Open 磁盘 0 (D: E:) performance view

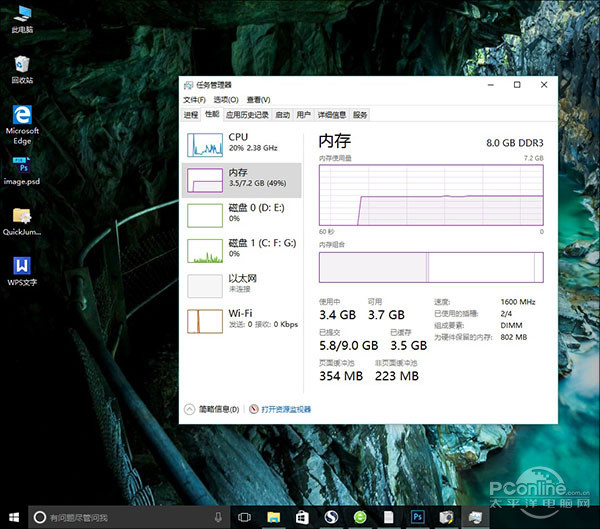[242, 216]
